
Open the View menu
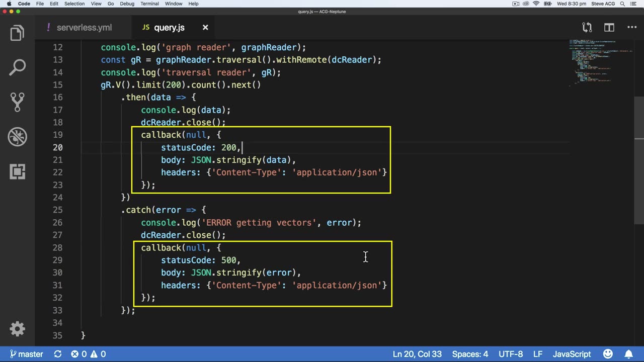[96, 4]
